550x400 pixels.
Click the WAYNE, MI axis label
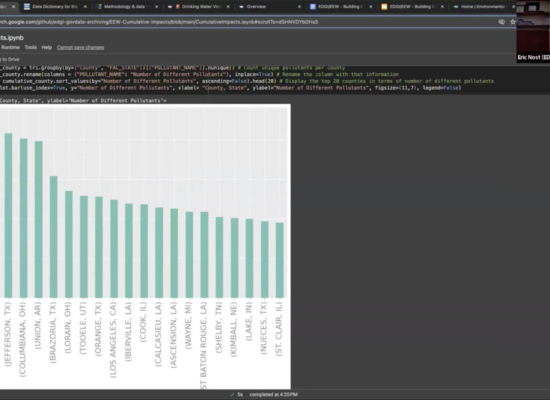point(188,325)
